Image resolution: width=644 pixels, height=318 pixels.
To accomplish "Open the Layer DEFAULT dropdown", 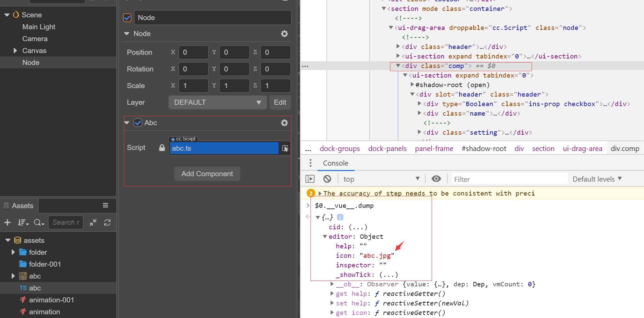I will pyautogui.click(x=217, y=102).
